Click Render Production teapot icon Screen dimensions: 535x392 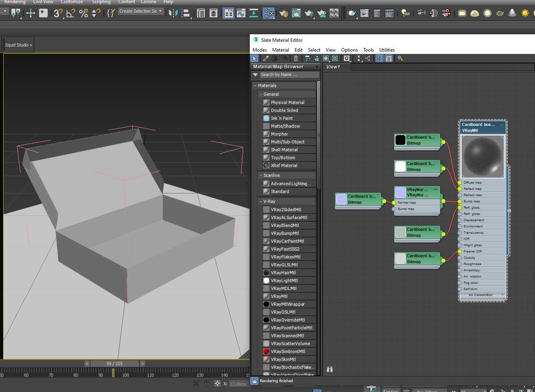click(x=309, y=13)
